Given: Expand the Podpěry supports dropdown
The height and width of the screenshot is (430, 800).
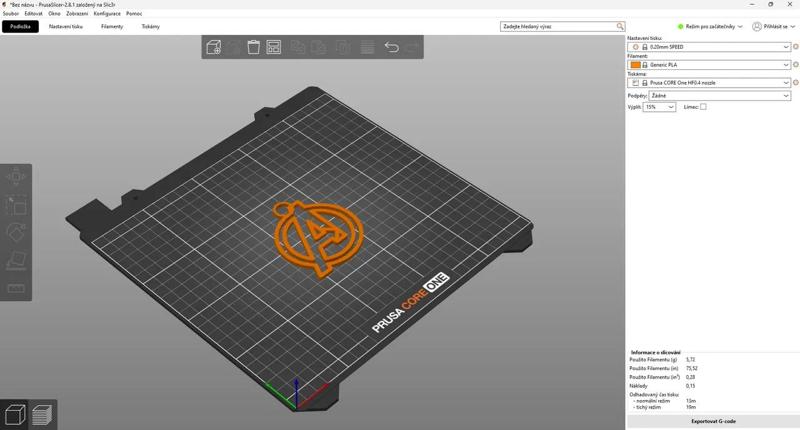Looking at the screenshot, I should (x=719, y=96).
